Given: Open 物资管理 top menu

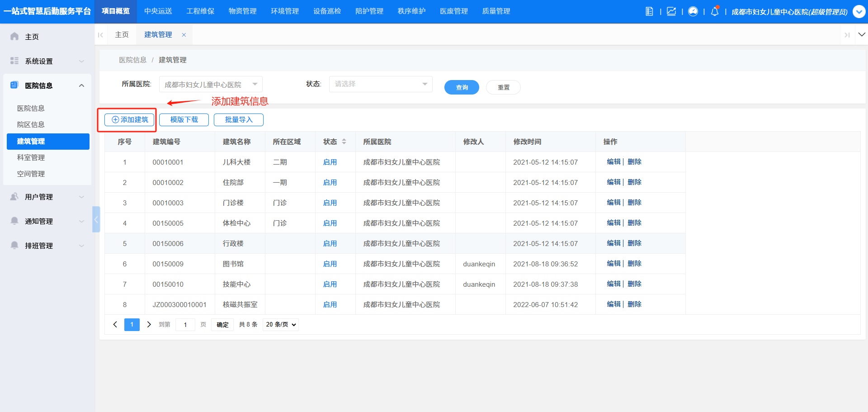Looking at the screenshot, I should pyautogui.click(x=243, y=11).
